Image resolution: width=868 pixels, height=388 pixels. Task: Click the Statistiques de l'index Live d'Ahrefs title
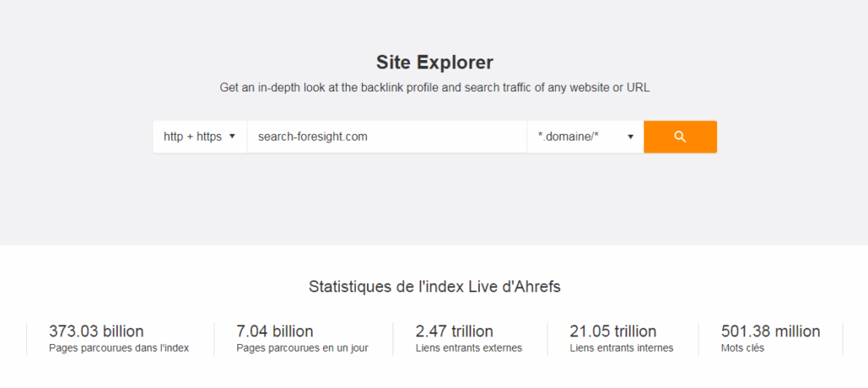pos(435,286)
